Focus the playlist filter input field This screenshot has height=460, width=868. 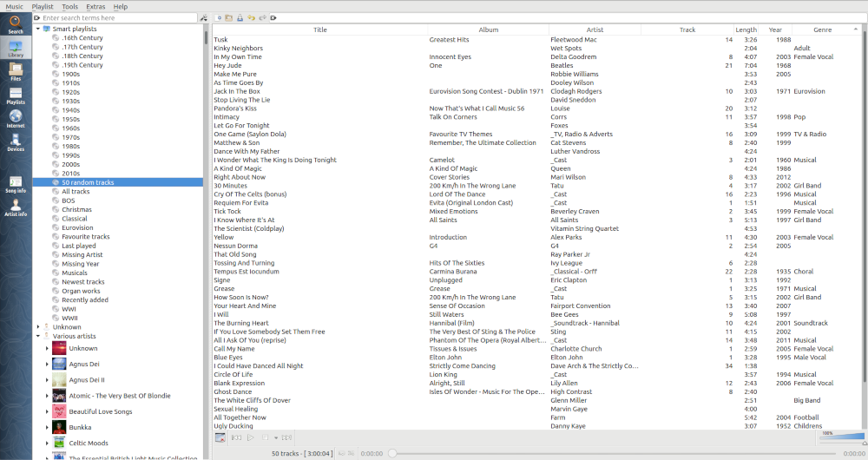[570, 17]
